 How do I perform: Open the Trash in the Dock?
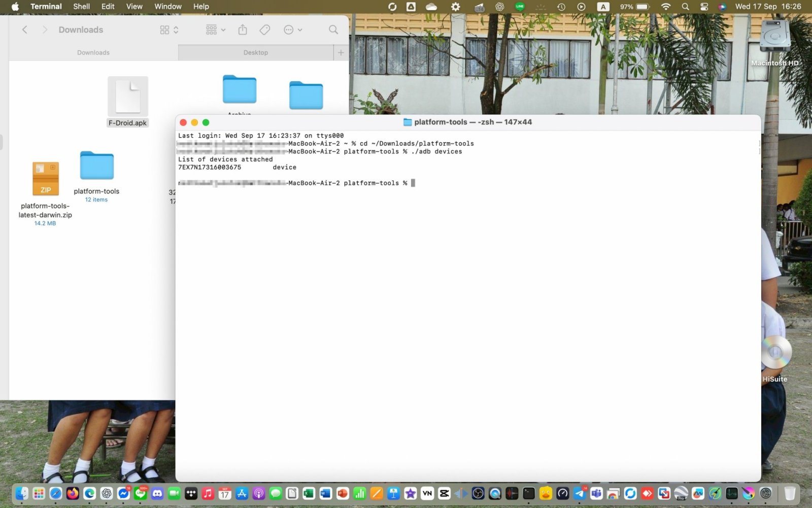pyautogui.click(x=790, y=493)
